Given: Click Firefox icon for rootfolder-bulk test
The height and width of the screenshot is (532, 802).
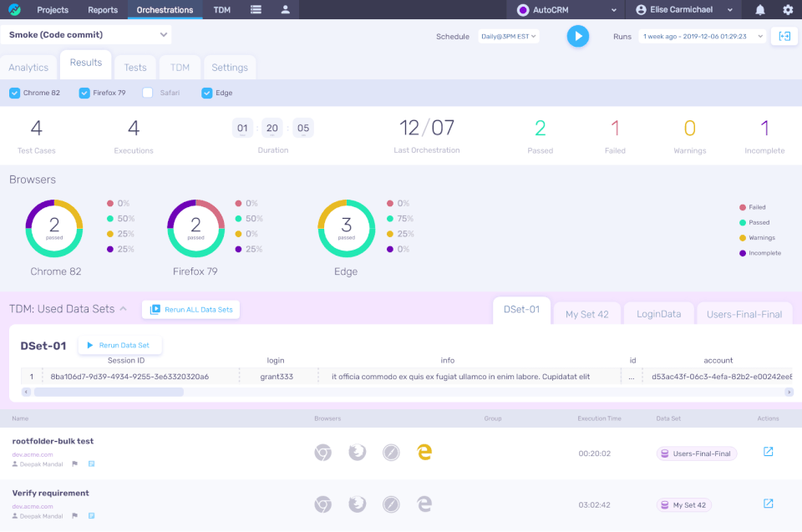Looking at the screenshot, I should click(357, 452).
